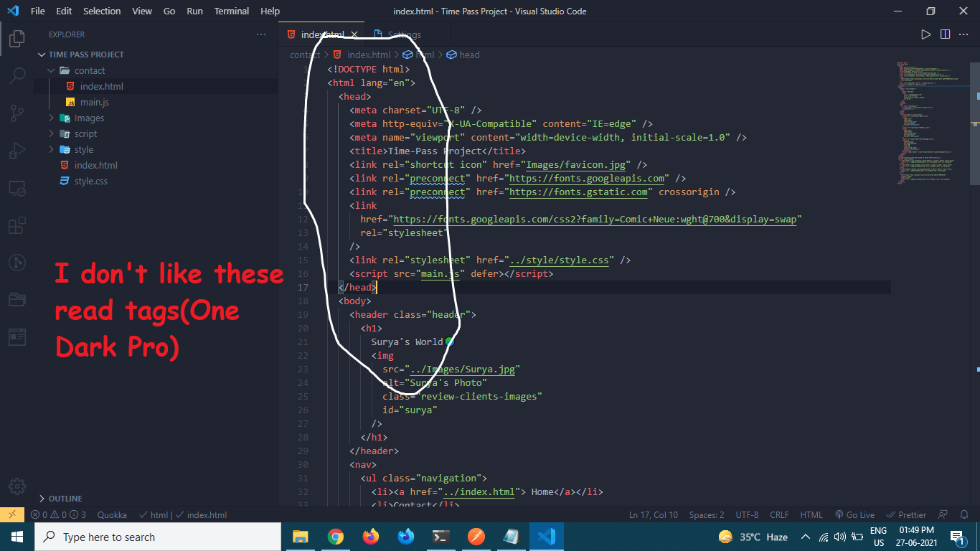Screen dimensions: 980x551
Task: Click the ../style/style.css href link
Action: pos(559,260)
